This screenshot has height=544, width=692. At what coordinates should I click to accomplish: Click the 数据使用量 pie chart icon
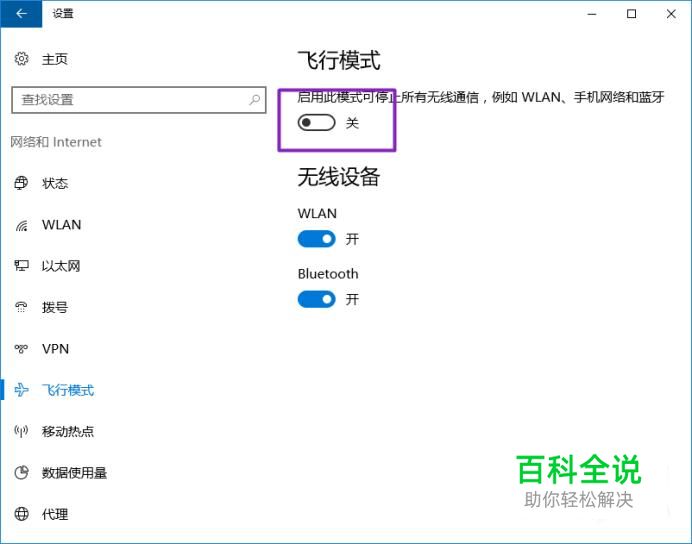tap(21, 473)
